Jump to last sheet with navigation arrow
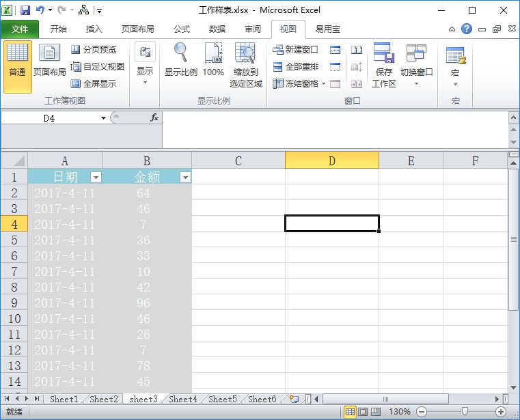 (x=37, y=399)
